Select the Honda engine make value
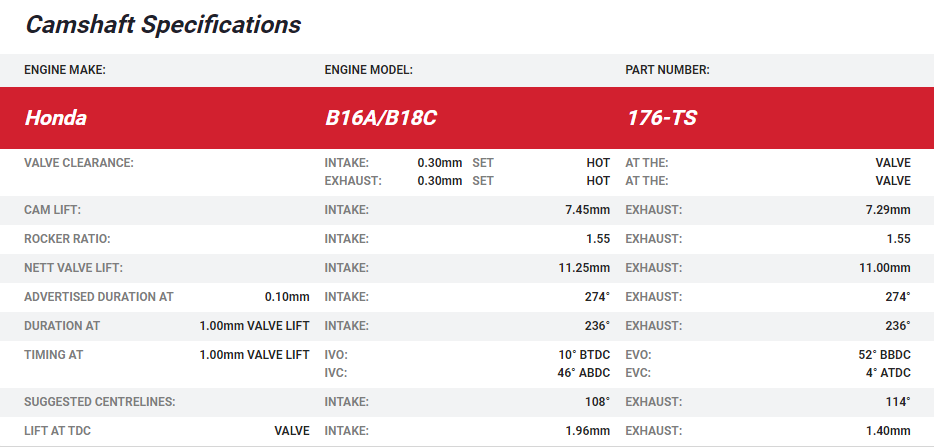The width and height of the screenshot is (934, 448). click(56, 118)
